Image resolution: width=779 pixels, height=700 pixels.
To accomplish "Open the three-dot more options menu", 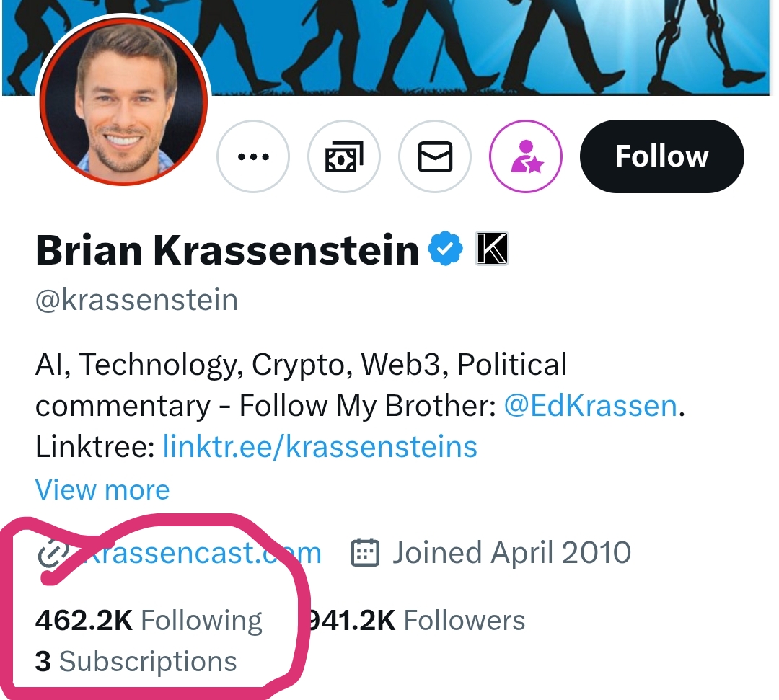I will 253,156.
